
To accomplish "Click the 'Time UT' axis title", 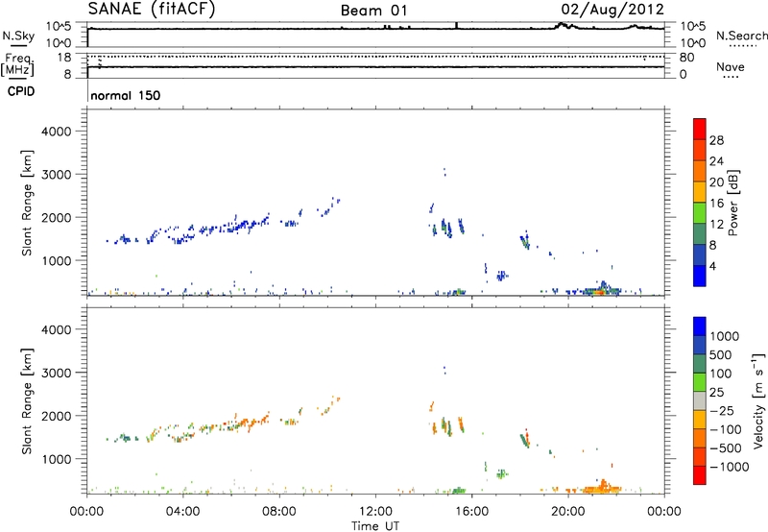I will pos(375,525).
